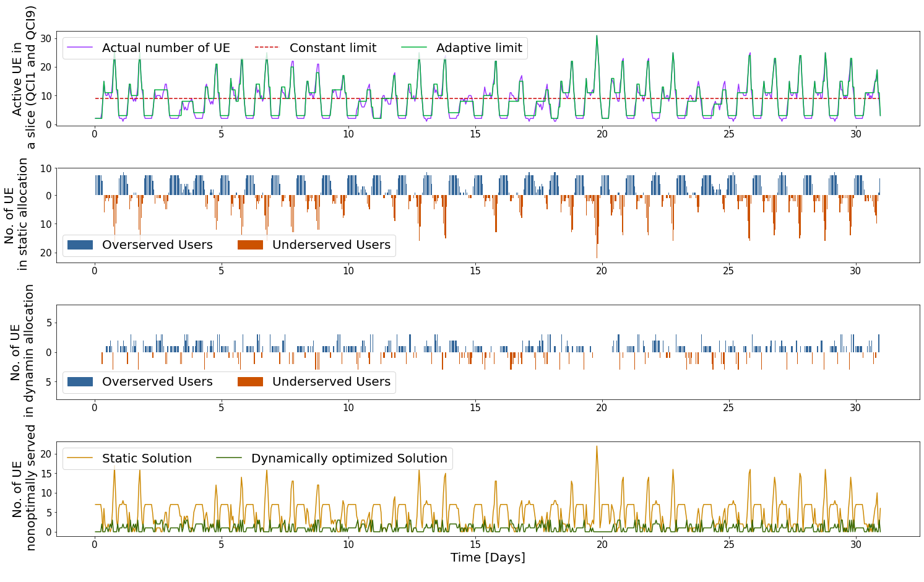Click the 'Adaptive limit' legend label
The width and height of the screenshot is (924, 582).
click(479, 48)
